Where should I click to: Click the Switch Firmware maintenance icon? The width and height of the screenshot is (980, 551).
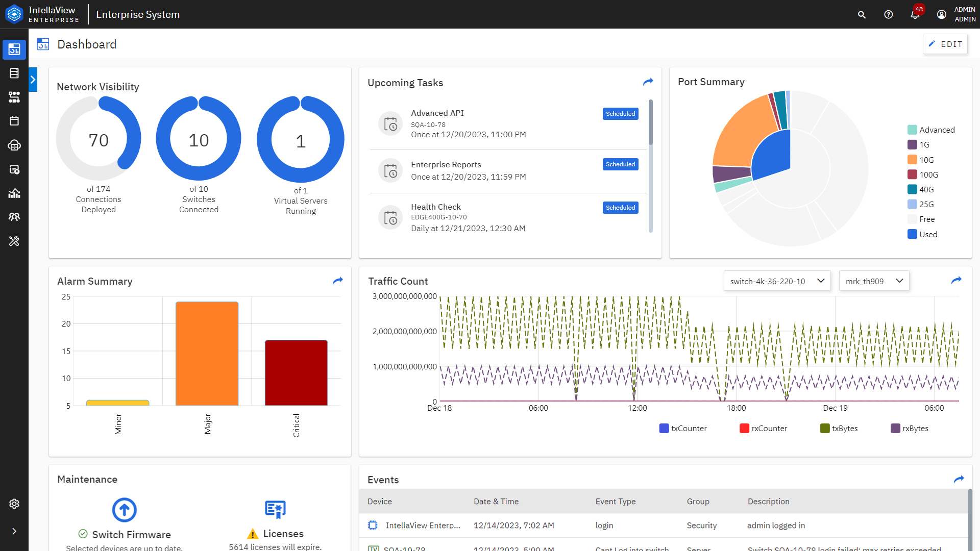click(124, 509)
